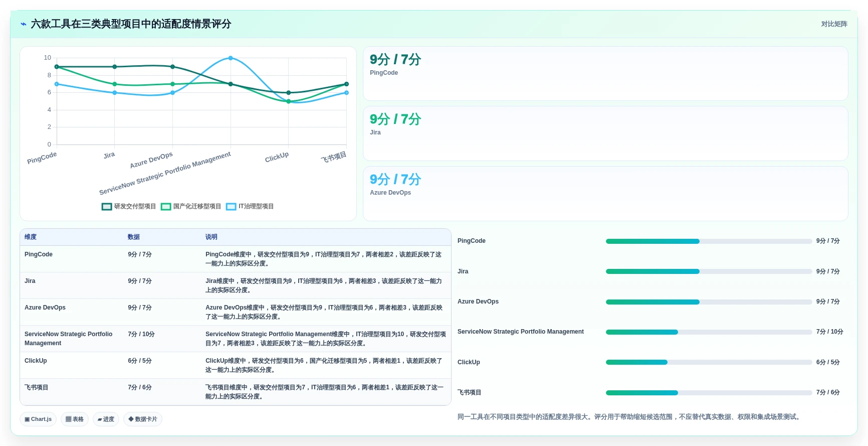This screenshot has height=446, width=868.
Task: Click the PingCode progress bar
Action: 709,241
